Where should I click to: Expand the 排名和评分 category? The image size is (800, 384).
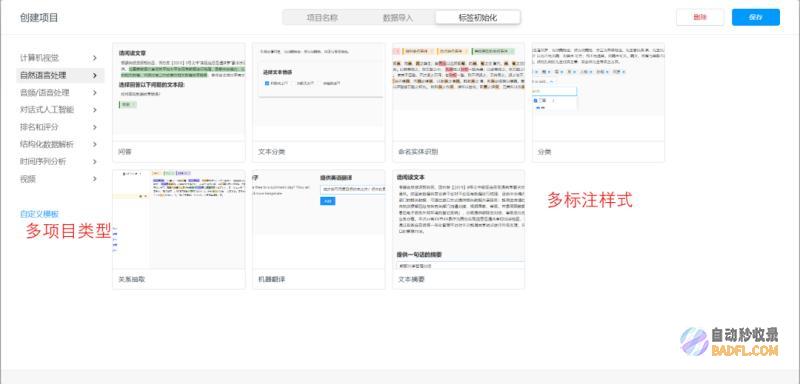tap(60, 127)
